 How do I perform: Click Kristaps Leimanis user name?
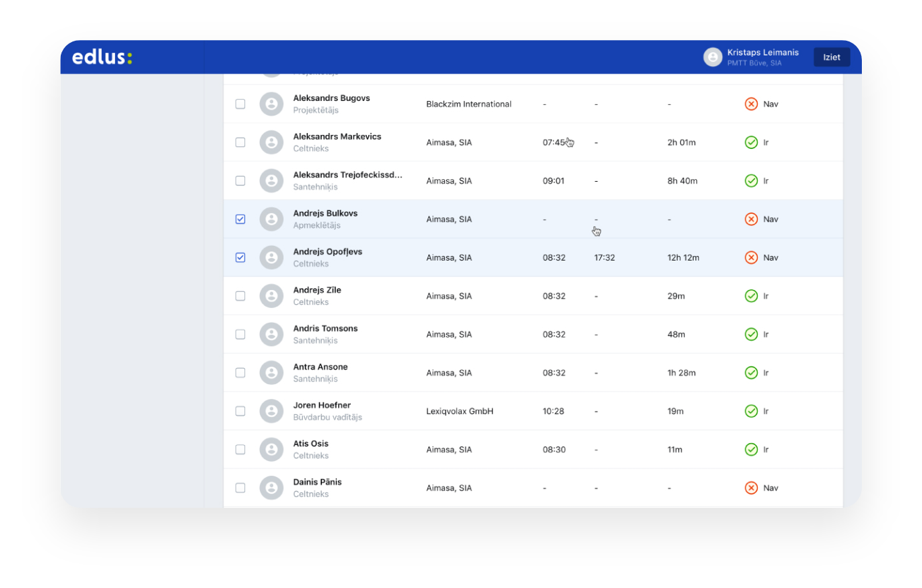[763, 53]
